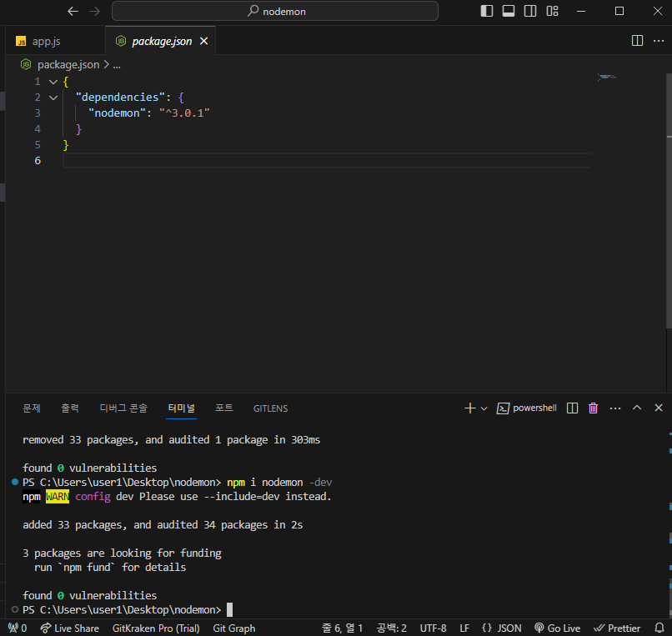
Task: Open the 문제 panel tab
Action: pyautogui.click(x=32, y=408)
